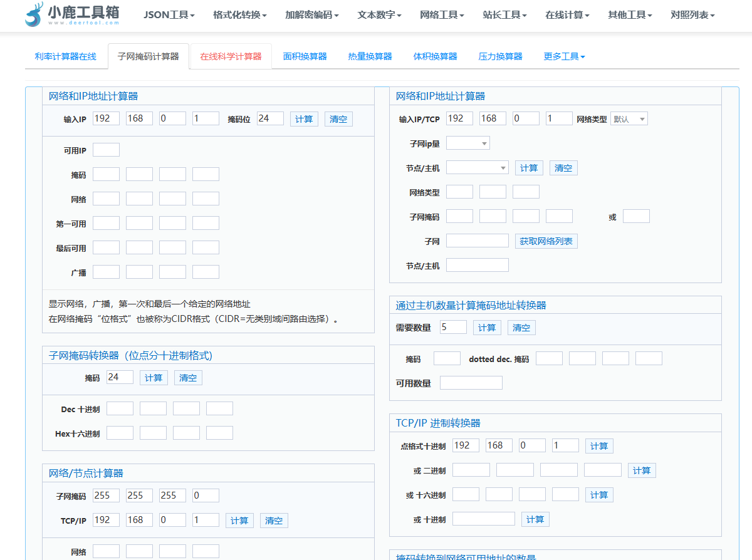Click the 子网 text field
The width and height of the screenshot is (752, 560).
click(x=478, y=241)
